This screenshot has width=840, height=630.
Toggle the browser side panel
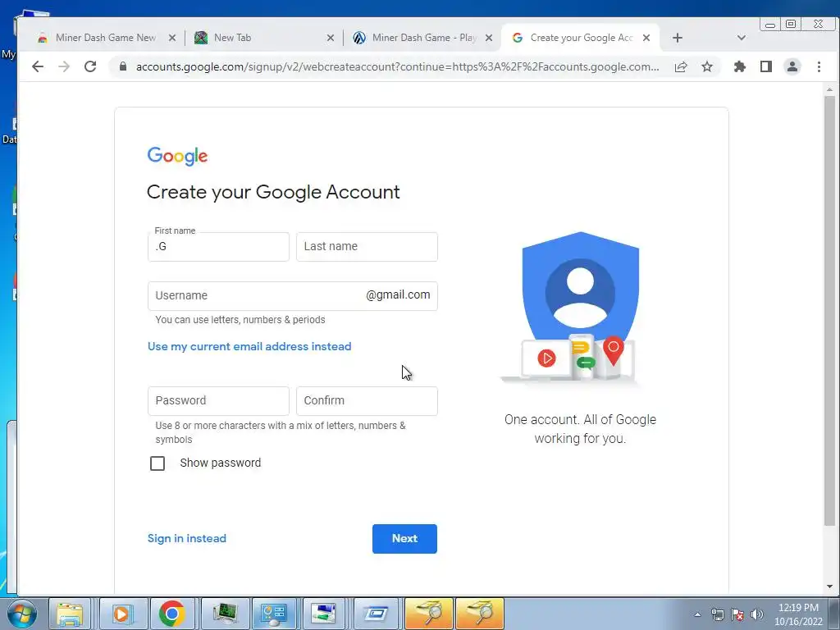point(766,66)
